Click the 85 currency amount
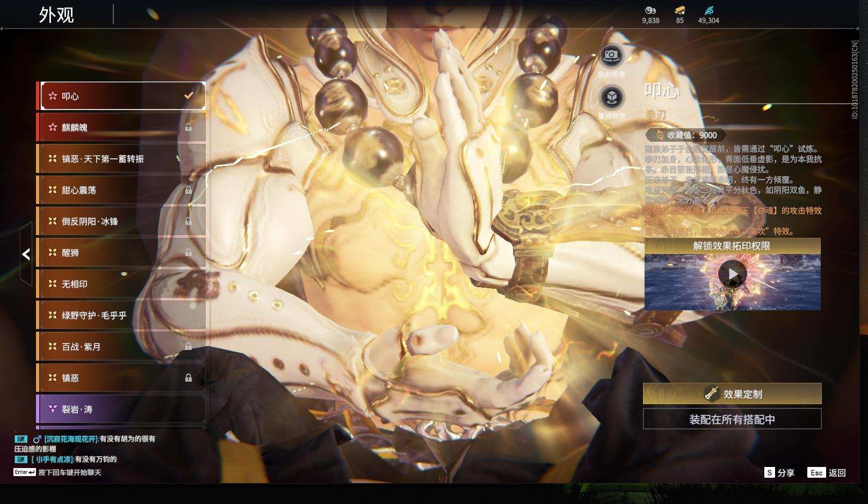868x504 pixels. coord(680,20)
